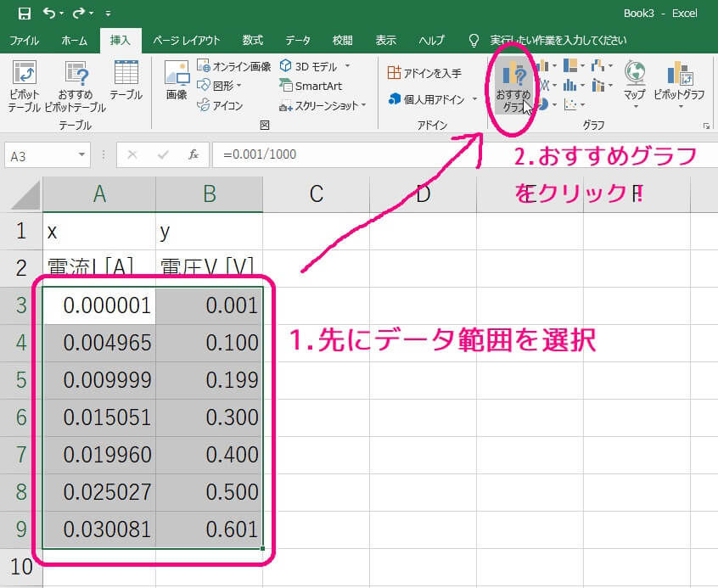Click Recommended Charts (おすすめグラフ)

click(513, 85)
